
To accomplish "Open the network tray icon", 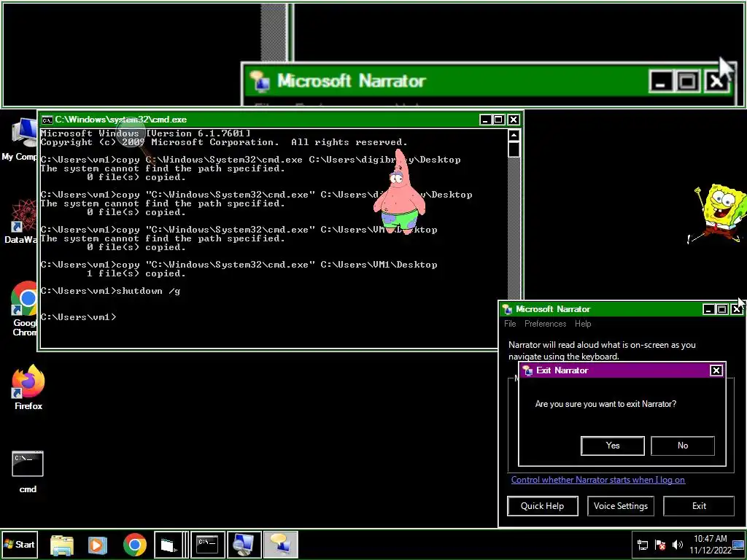I will click(x=642, y=545).
